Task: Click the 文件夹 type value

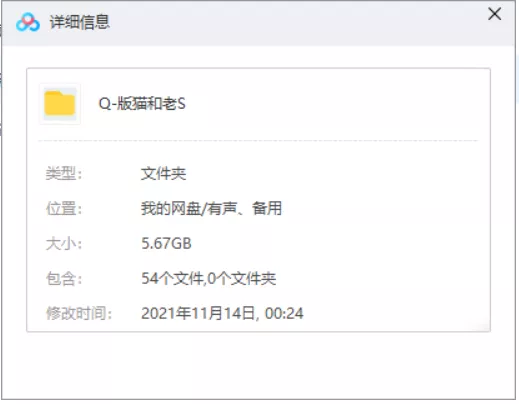Action: [163, 173]
